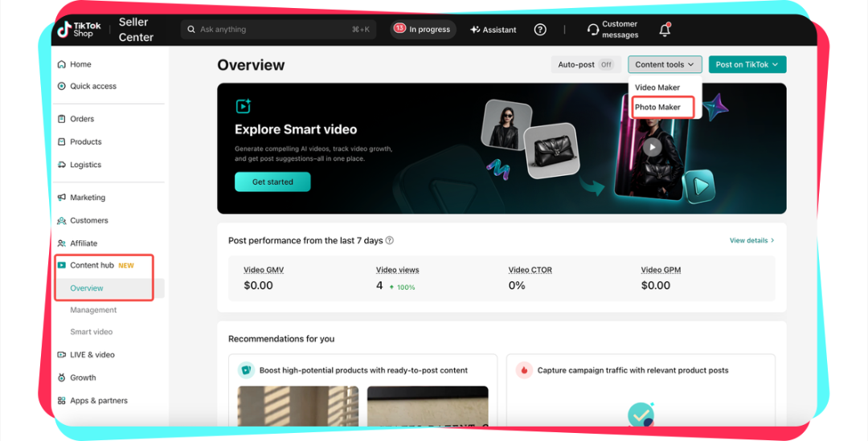Open the Assistant button
The height and width of the screenshot is (441, 868).
493,30
